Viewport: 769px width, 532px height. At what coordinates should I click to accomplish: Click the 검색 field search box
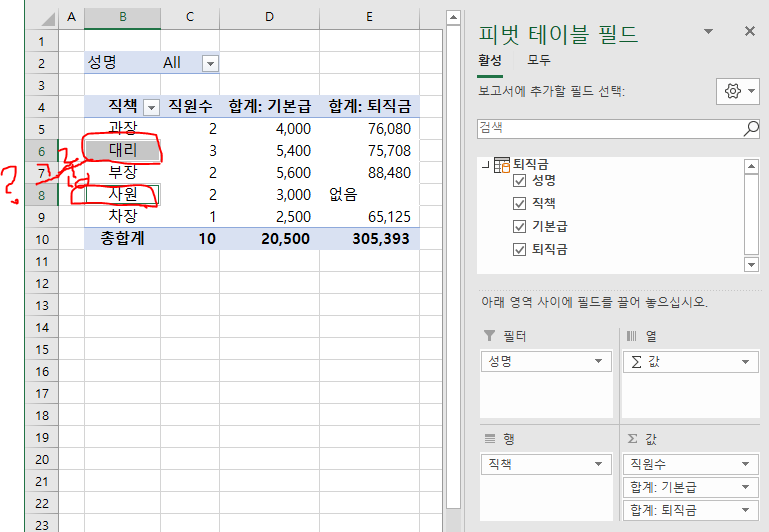tap(610, 129)
